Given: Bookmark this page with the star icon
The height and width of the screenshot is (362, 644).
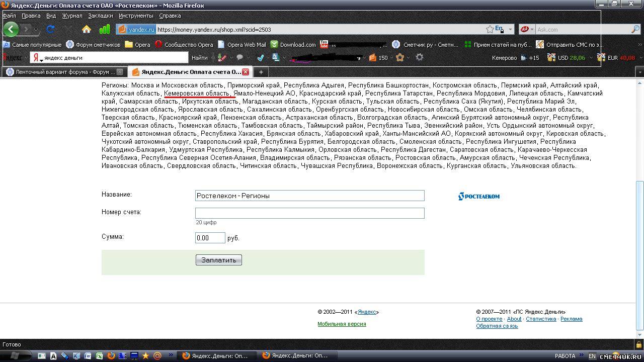Looking at the screenshot, I should (x=490, y=30).
